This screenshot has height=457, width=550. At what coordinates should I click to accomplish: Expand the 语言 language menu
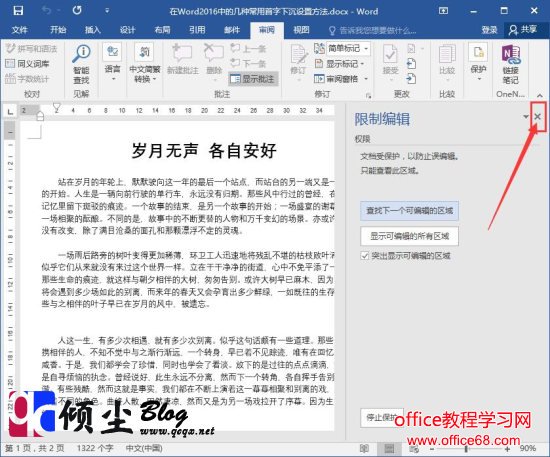click(113, 62)
